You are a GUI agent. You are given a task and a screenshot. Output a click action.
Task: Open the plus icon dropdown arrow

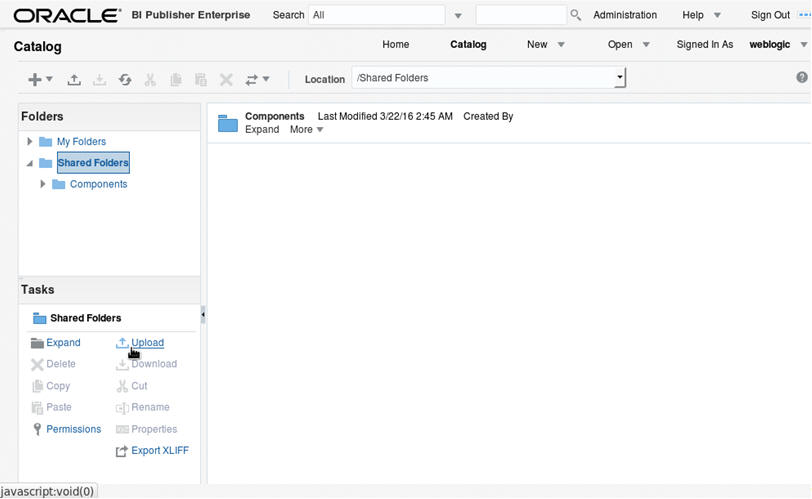(49, 79)
